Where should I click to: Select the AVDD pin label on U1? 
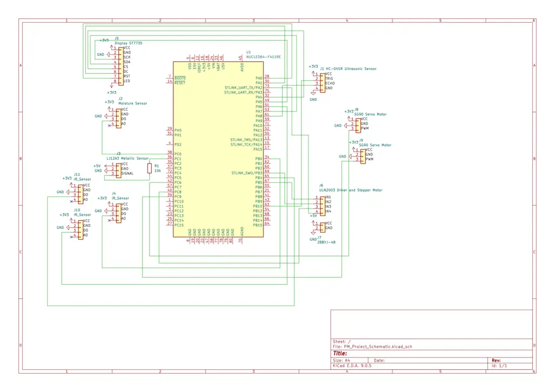tap(242, 67)
